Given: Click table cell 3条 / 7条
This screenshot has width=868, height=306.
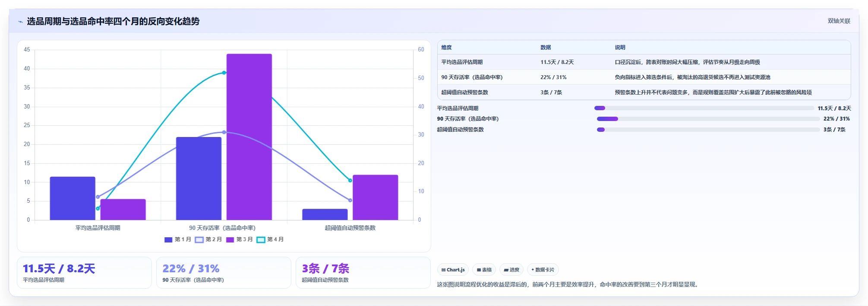Looking at the screenshot, I should pos(551,92).
